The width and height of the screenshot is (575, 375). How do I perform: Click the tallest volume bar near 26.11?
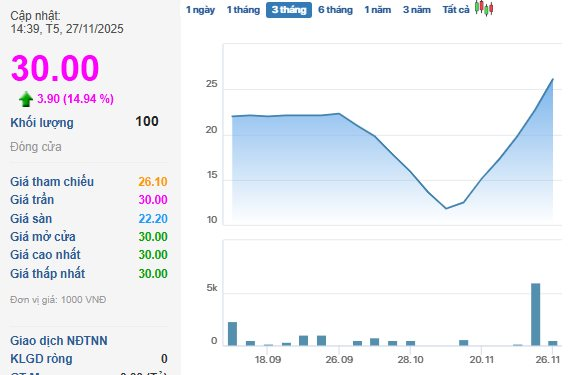(535, 314)
